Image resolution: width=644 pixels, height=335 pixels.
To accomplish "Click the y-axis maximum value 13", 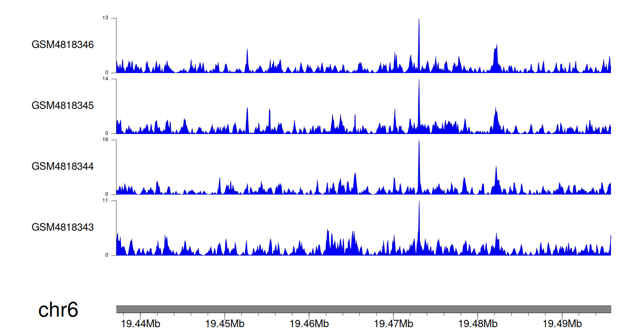I will pos(105,18).
